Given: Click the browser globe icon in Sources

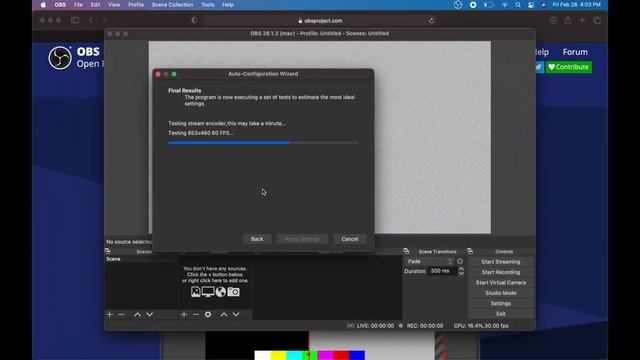Looking at the screenshot, I should pos(221,291).
